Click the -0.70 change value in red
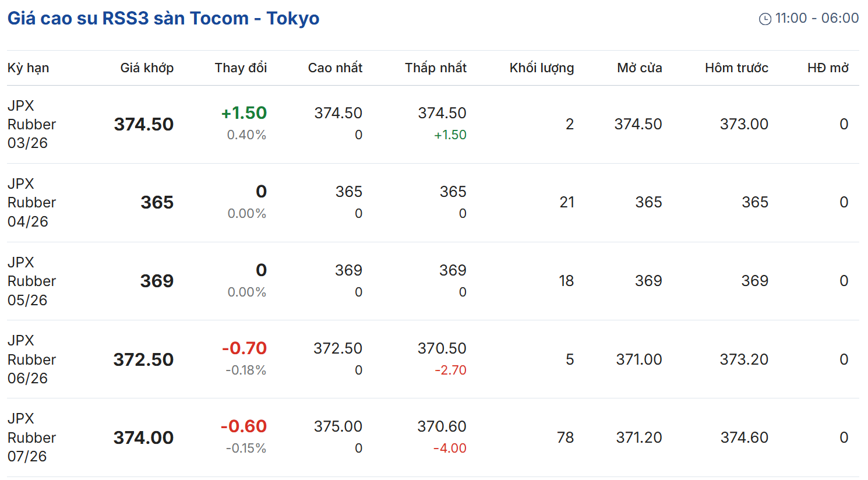 [x=244, y=348]
